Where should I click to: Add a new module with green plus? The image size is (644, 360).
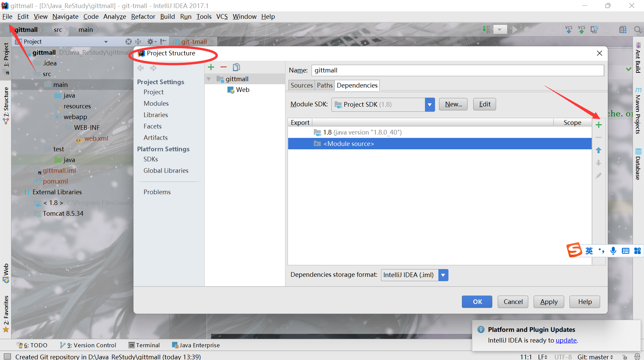211,67
